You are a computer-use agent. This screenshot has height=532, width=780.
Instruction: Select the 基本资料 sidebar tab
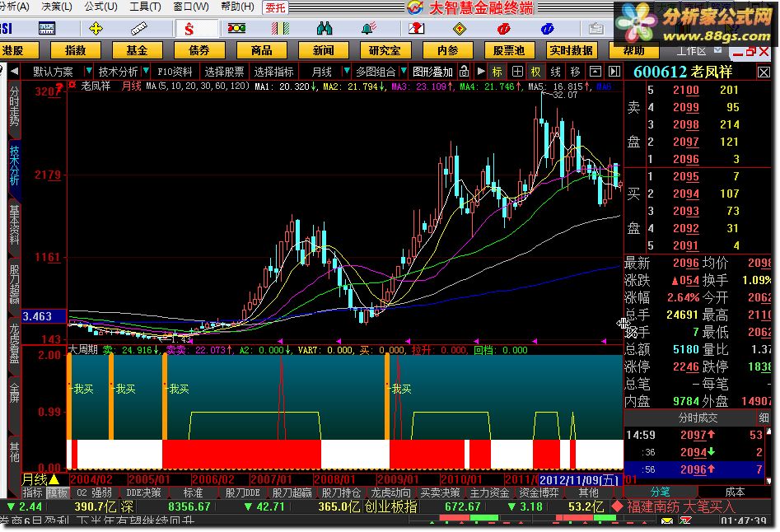point(15,225)
